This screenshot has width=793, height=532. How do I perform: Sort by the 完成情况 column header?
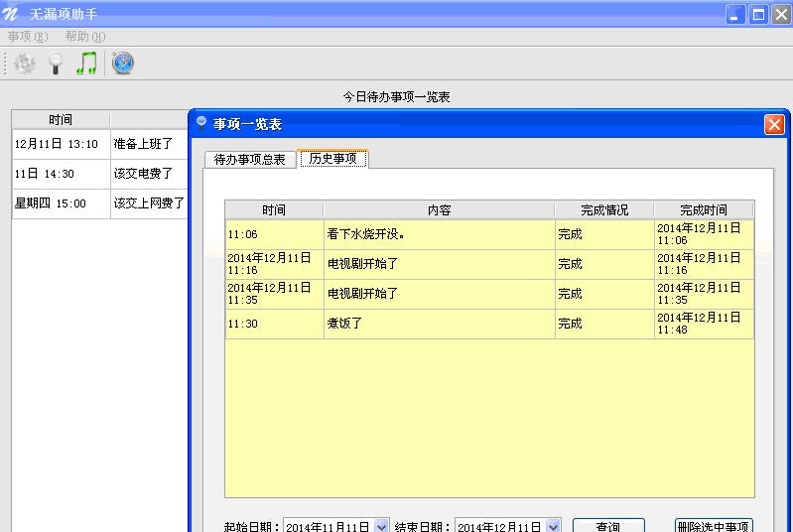coord(603,210)
